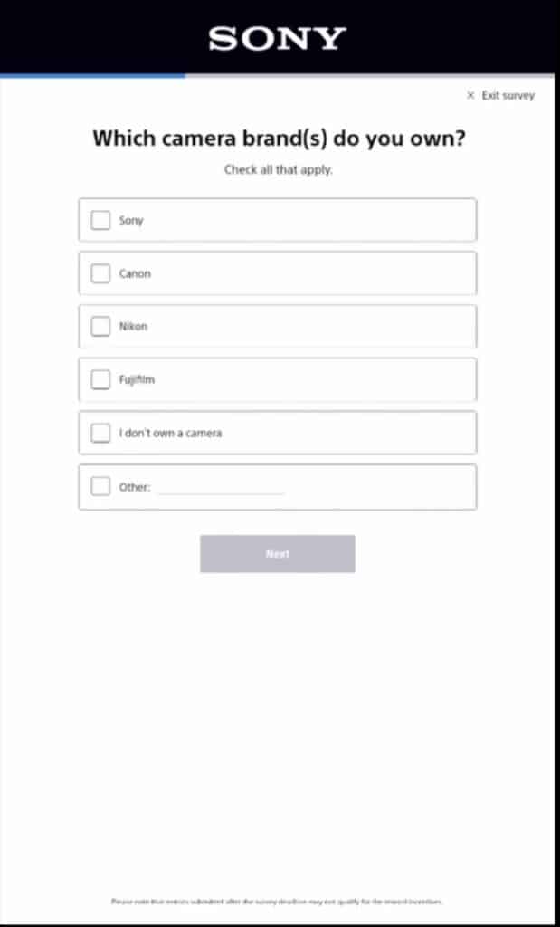
Task: Click the Next button
Action: click(x=278, y=554)
